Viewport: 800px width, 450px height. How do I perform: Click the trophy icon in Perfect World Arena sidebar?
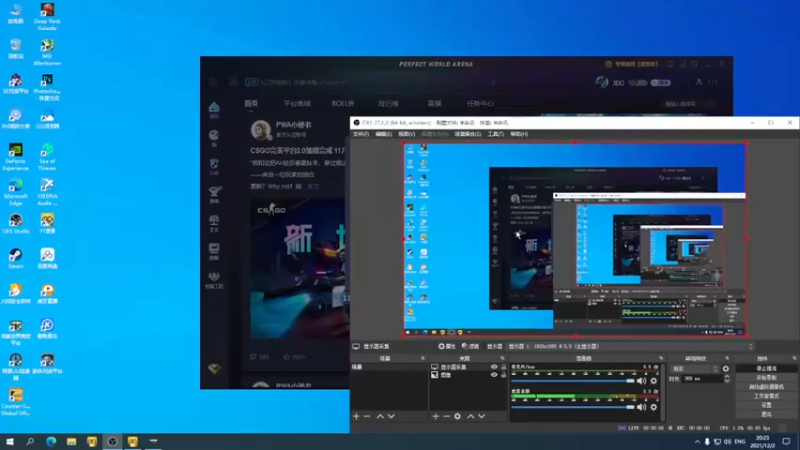(214, 191)
